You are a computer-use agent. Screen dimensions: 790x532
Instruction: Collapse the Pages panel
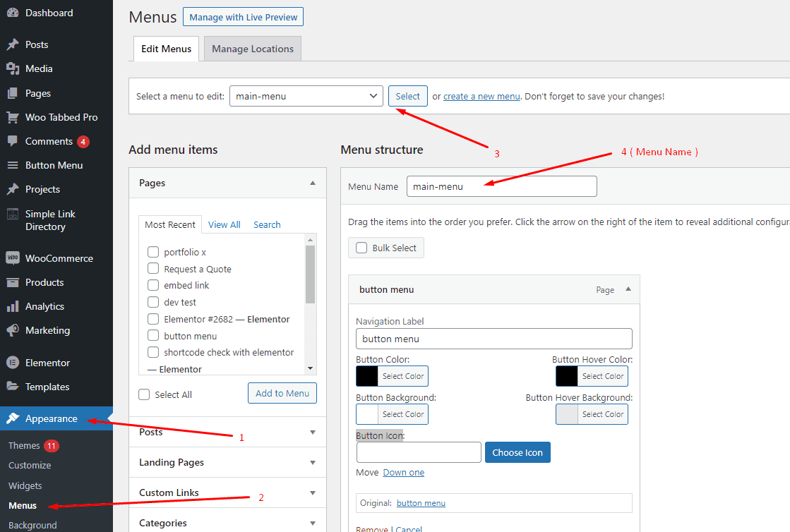pyautogui.click(x=312, y=183)
